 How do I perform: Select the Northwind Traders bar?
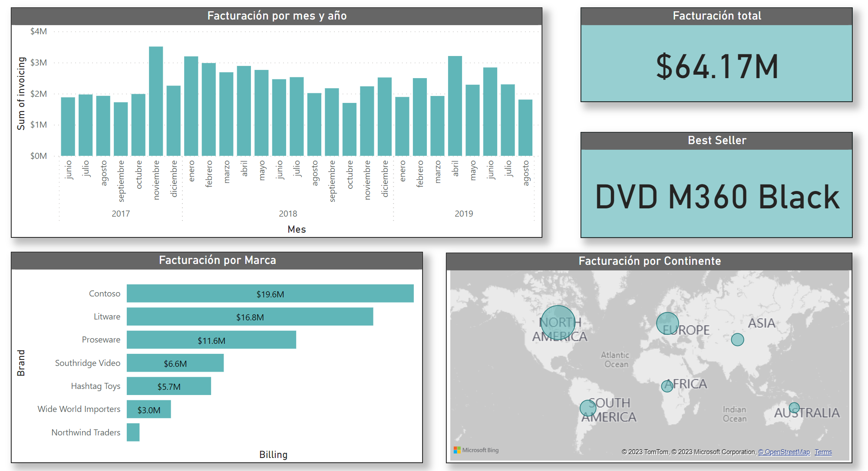coord(132,432)
